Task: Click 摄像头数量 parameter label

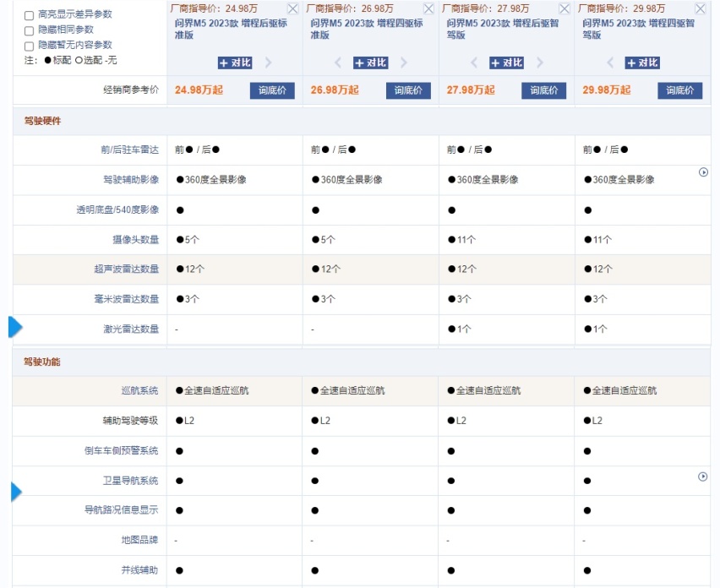Action: coord(136,240)
